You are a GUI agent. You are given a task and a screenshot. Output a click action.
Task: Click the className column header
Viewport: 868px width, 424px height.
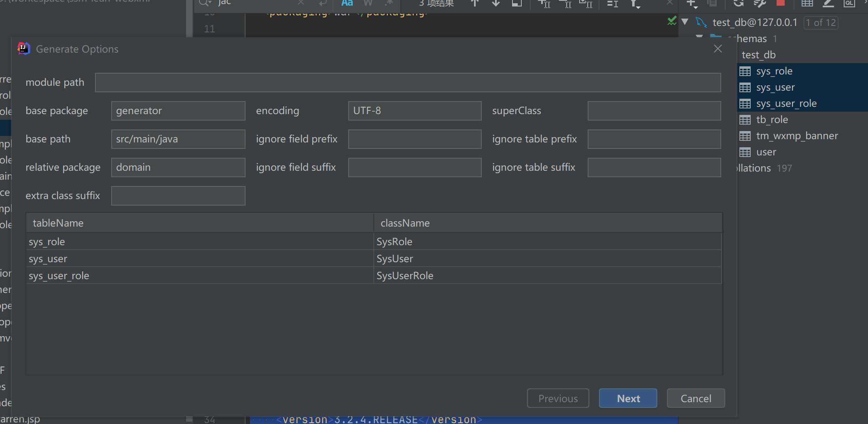click(548, 223)
